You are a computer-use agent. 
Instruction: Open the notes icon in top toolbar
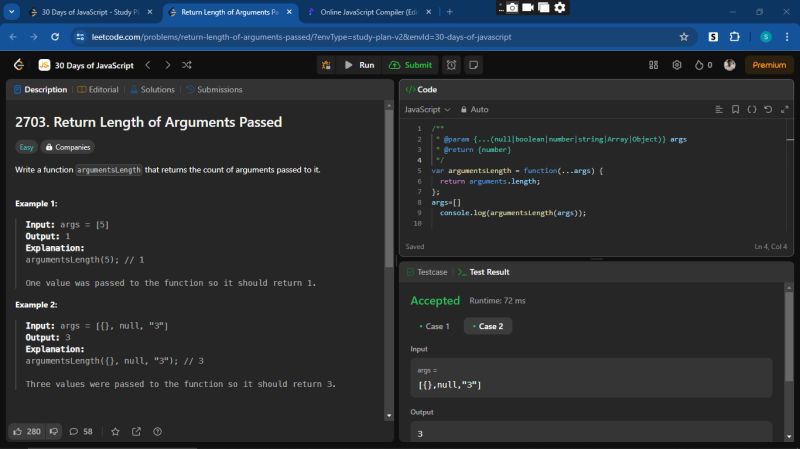(473, 65)
